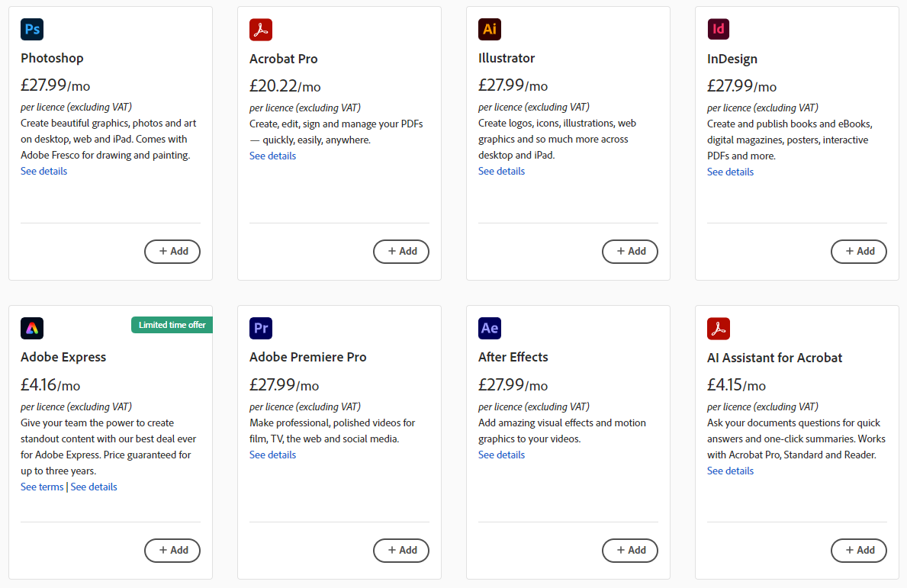Add InDesign to your selection
The height and width of the screenshot is (588, 907).
click(859, 252)
